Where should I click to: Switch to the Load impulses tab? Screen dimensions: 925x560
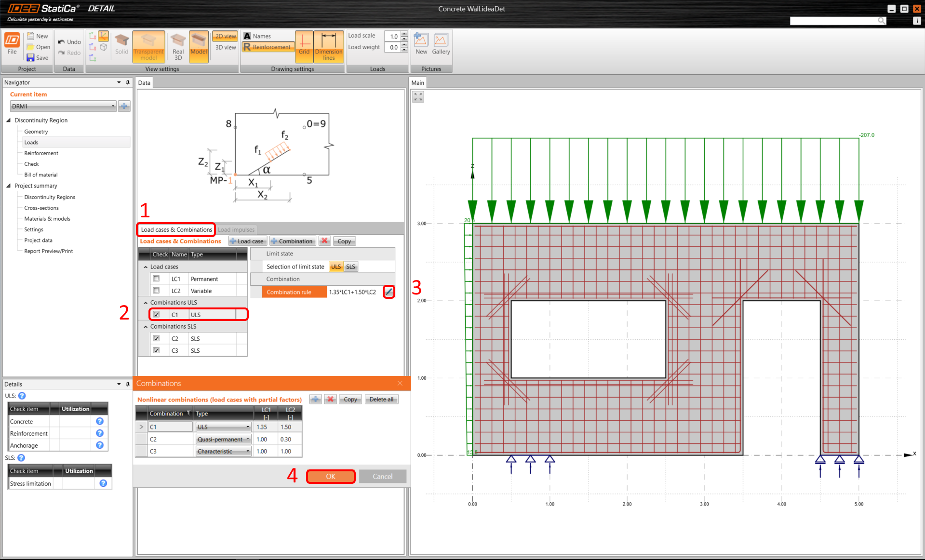236,230
